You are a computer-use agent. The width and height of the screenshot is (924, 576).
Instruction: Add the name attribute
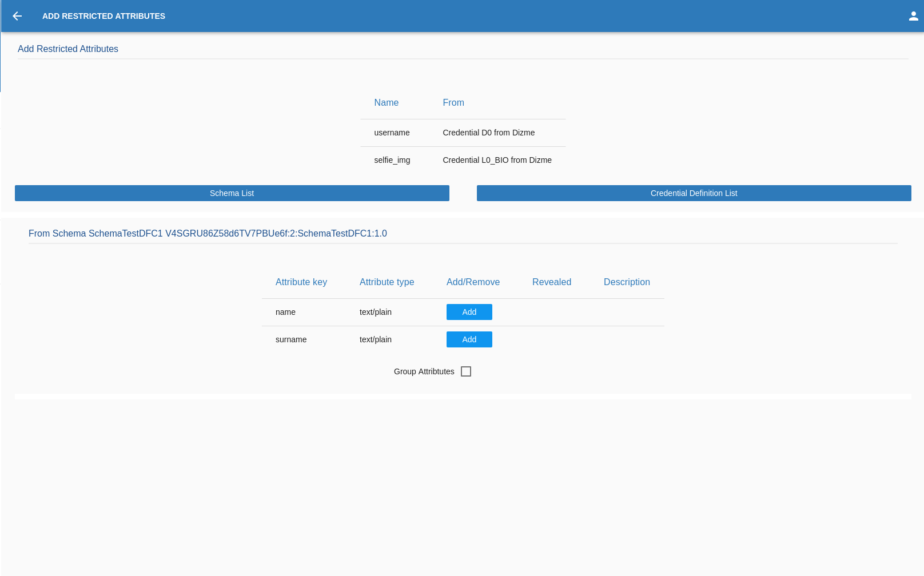pyautogui.click(x=469, y=312)
